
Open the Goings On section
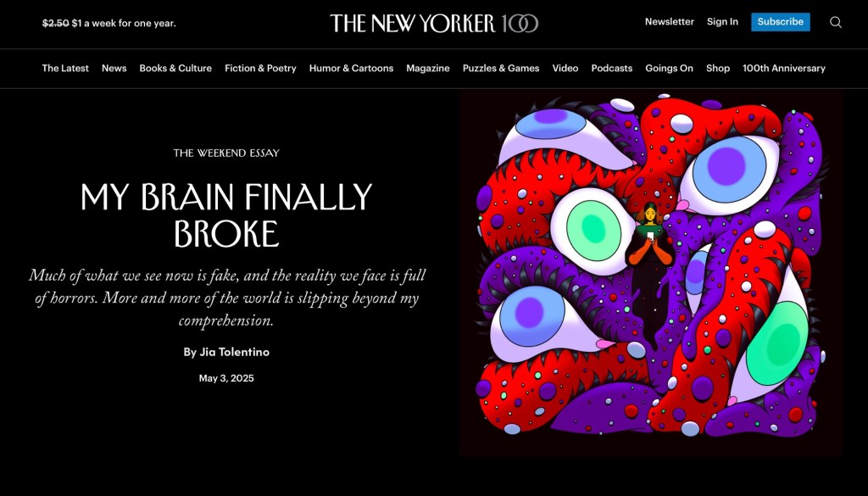pyautogui.click(x=669, y=68)
